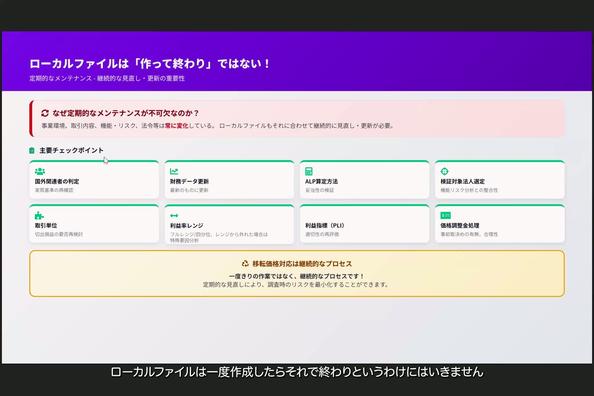The width and height of the screenshot is (594, 396).
Task: Select the 価格調整金処理 card title
Action: [460, 225]
